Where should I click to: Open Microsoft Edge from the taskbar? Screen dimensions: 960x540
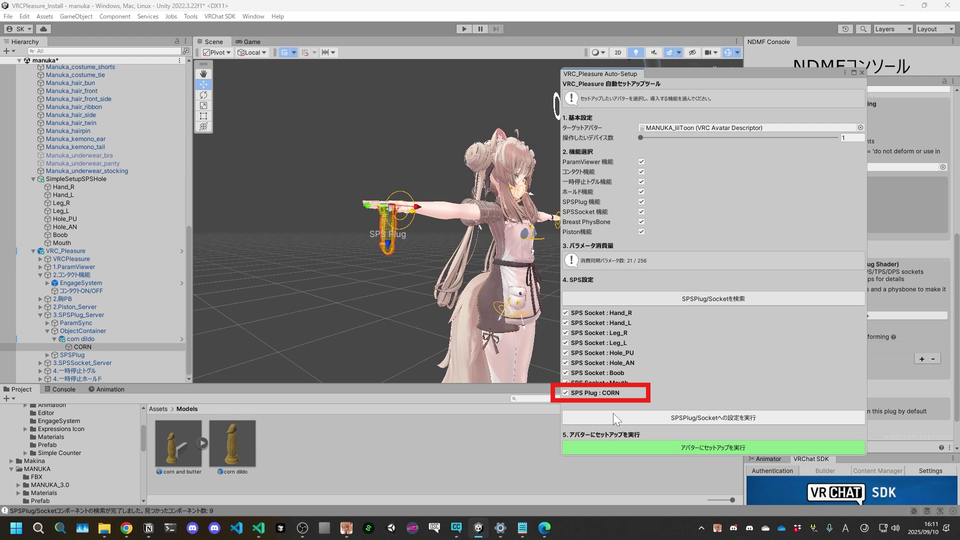tap(544, 528)
